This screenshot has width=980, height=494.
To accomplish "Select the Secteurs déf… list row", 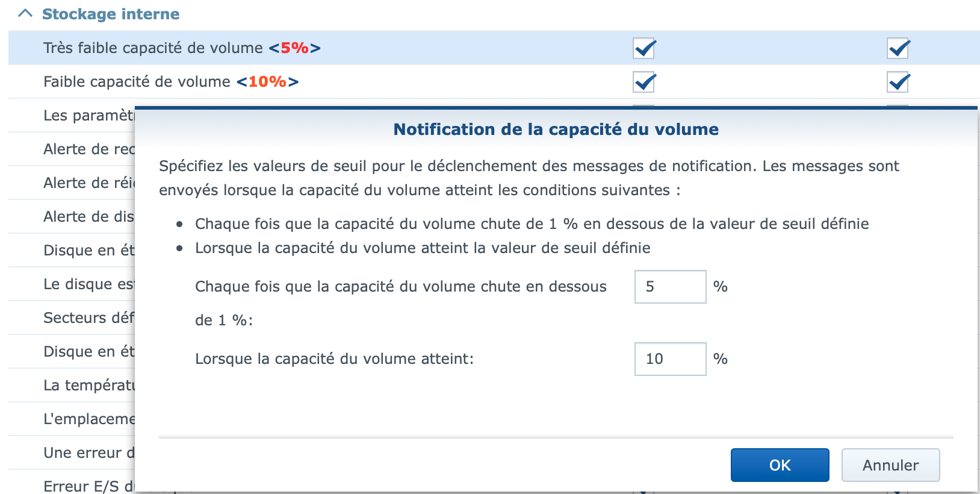I will coord(88,318).
